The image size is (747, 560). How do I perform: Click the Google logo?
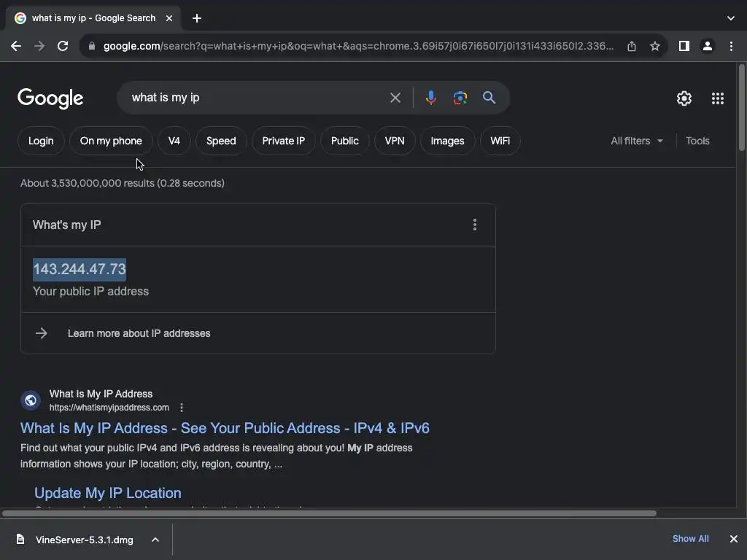click(x=50, y=98)
